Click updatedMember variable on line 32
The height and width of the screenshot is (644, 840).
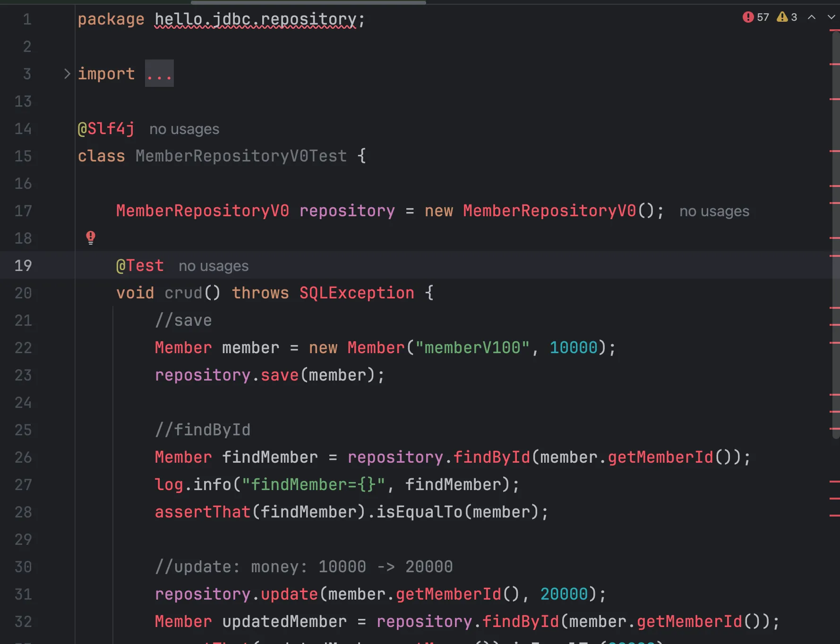point(284,621)
